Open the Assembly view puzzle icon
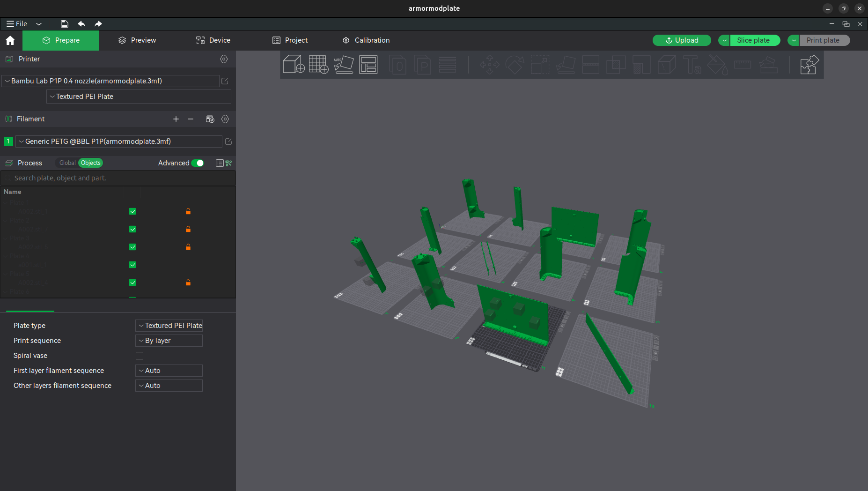868x491 pixels. pos(809,65)
